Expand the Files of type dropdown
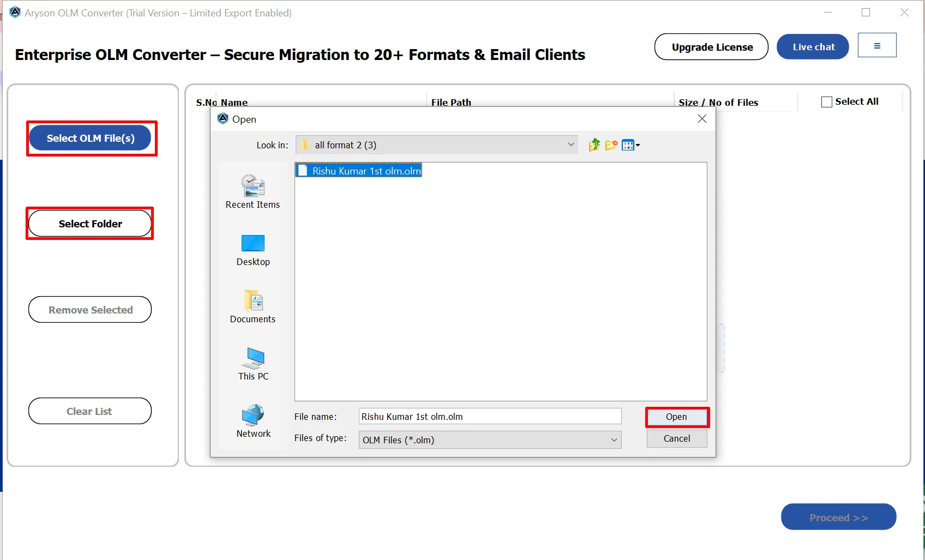The height and width of the screenshot is (560, 925). [x=615, y=439]
